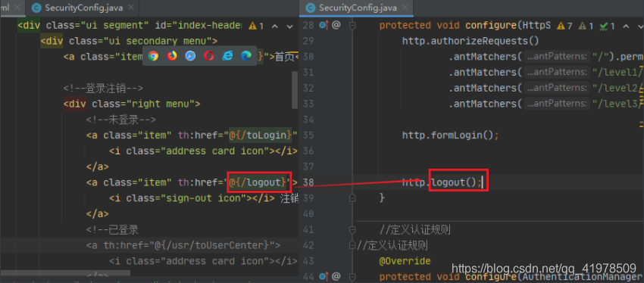Click the @Override annotation on line 43
This screenshot has width=644, height=283.
(405, 261)
